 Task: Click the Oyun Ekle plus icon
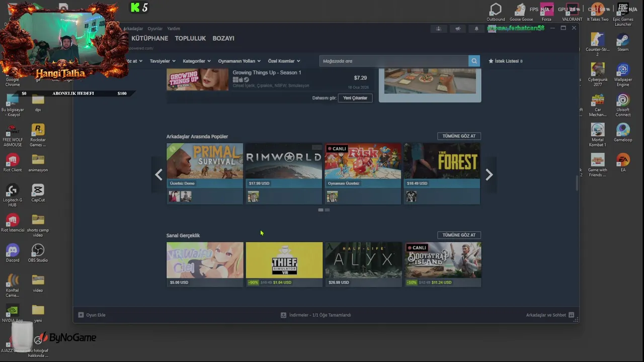pos(81,315)
